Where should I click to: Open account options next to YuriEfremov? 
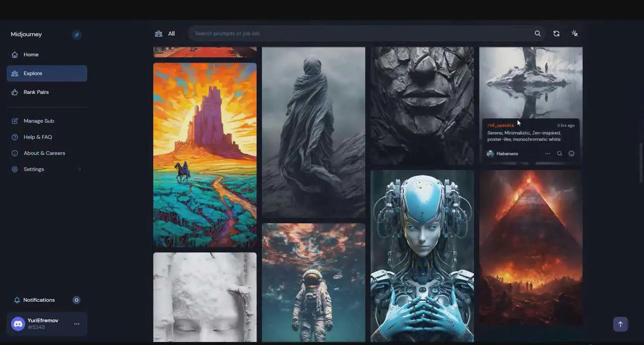point(76,324)
